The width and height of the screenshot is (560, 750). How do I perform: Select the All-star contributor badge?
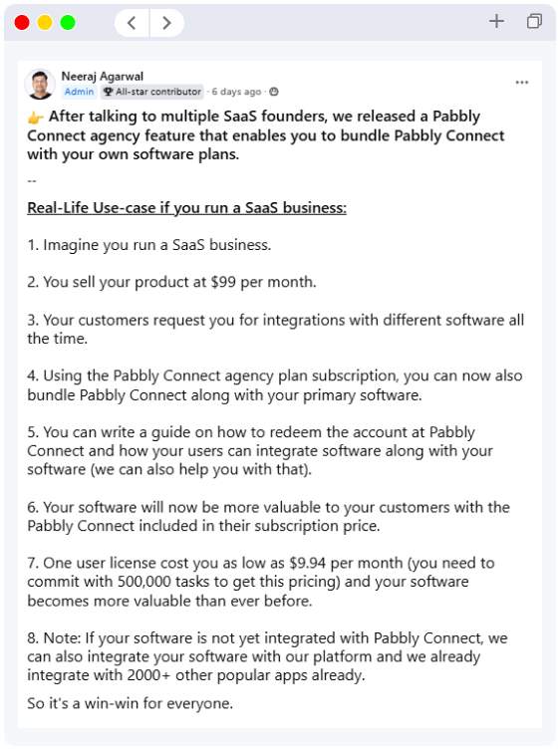point(152,92)
